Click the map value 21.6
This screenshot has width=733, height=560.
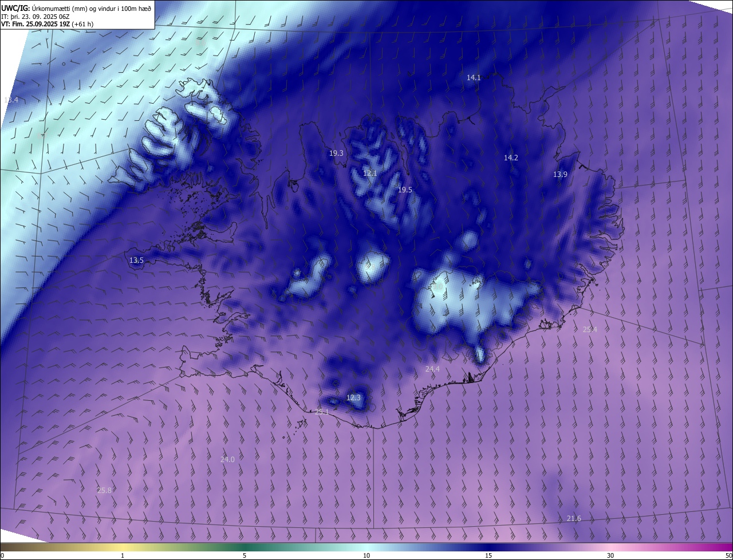[x=574, y=518]
